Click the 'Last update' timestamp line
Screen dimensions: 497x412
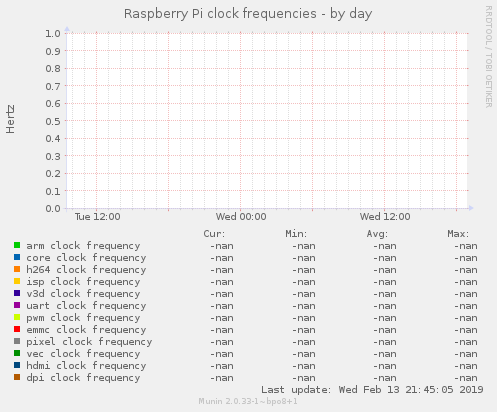(372, 390)
